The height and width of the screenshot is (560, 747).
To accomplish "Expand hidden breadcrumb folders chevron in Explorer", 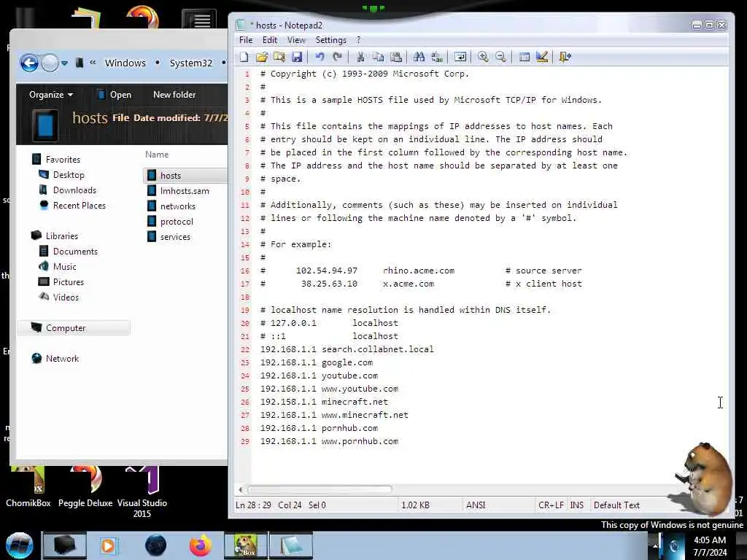I will tap(93, 63).
